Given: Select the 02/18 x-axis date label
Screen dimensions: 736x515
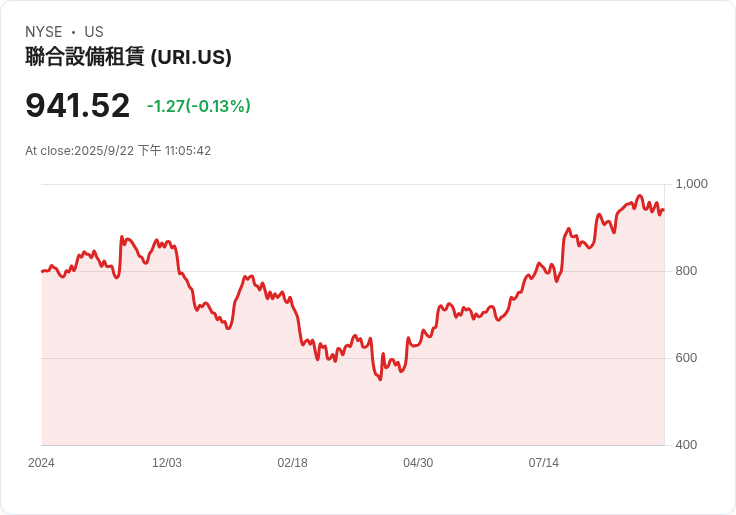Looking at the screenshot, I should (x=292, y=463).
